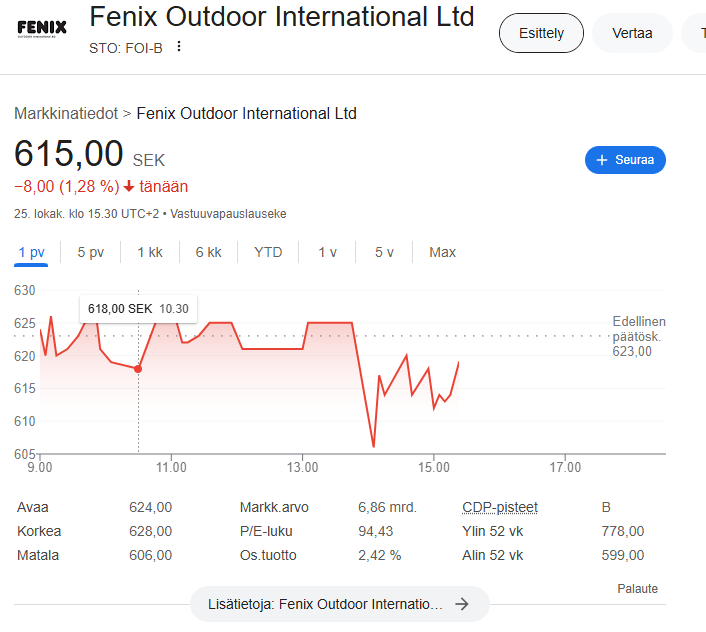Open the 5 v chart range
The image size is (706, 632).
pos(384,252)
